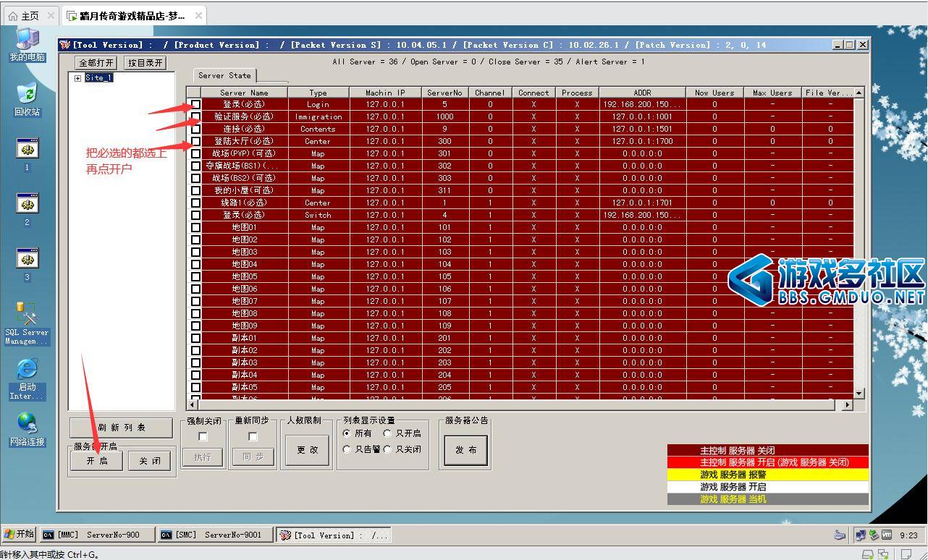Check the 副本01 row checkbox
This screenshot has width=928, height=560.
195,338
